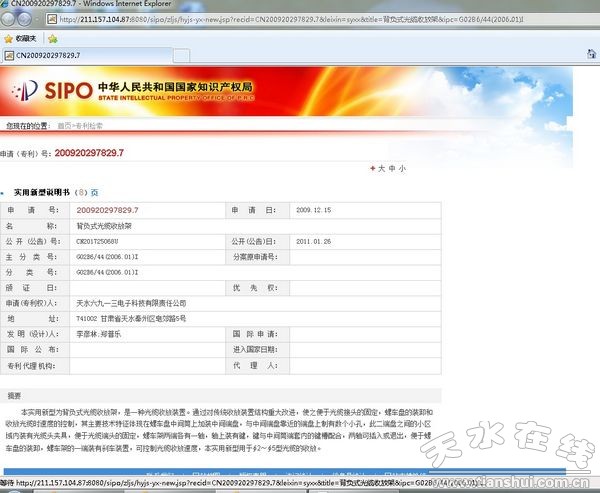This screenshot has height=493, width=600.
Task: Open the 首页 breadcrumb link
Action: click(64, 126)
